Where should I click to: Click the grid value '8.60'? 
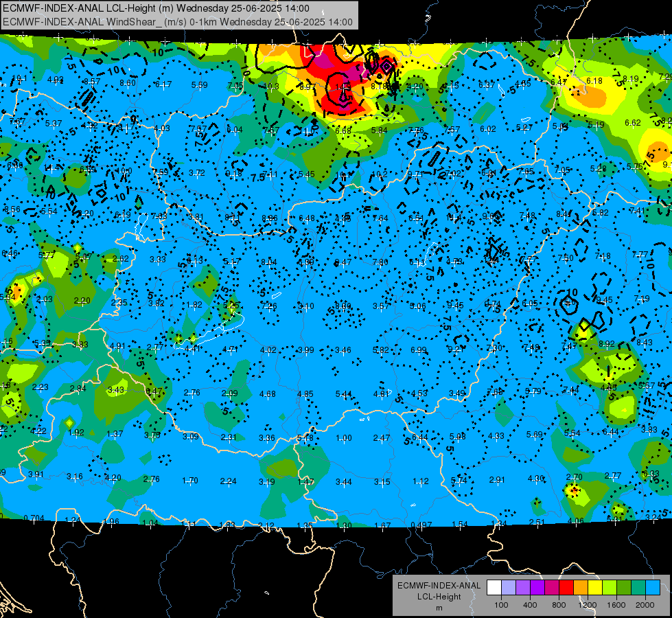pyautogui.click(x=128, y=83)
